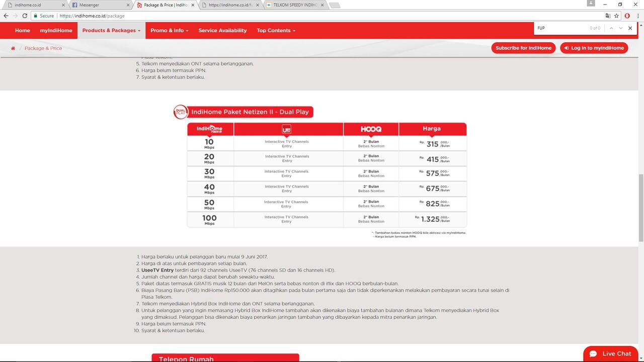Click the UseeTV logo in table header
This screenshot has width=644, height=362.
[286, 129]
